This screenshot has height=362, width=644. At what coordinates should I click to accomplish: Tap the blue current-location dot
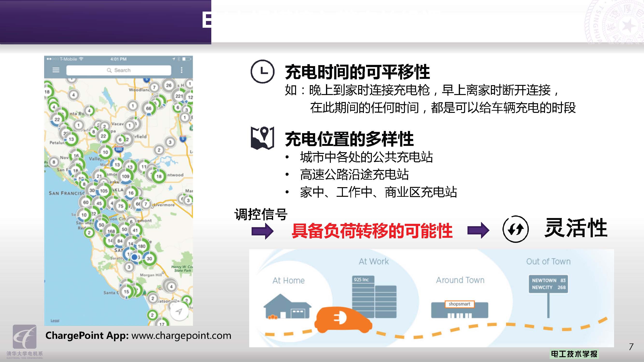(x=134, y=257)
